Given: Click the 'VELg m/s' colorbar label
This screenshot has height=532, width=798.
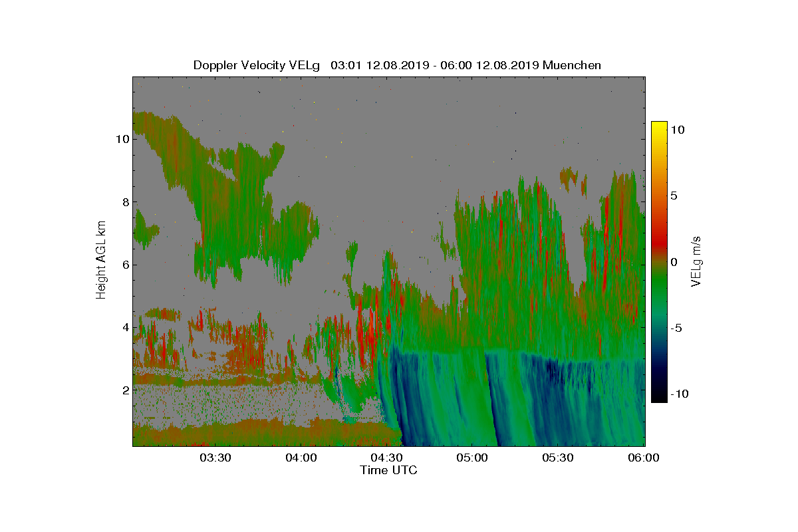Looking at the screenshot, I should [696, 261].
